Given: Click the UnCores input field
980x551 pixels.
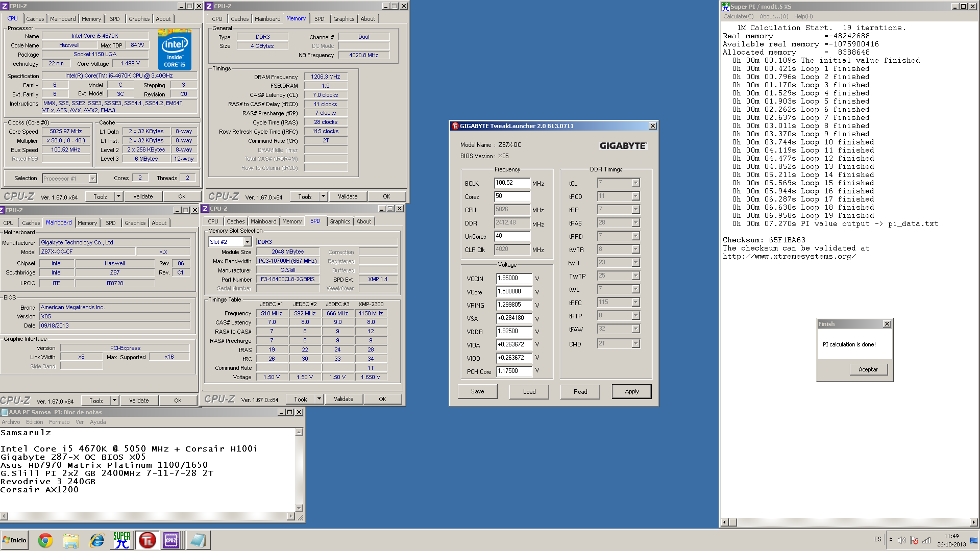Looking at the screenshot, I should pyautogui.click(x=512, y=236).
